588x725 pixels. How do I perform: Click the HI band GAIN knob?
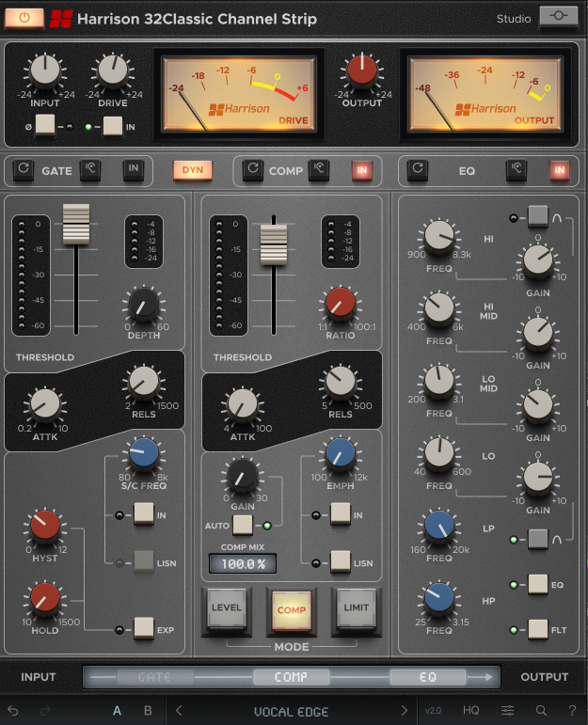[x=538, y=261]
